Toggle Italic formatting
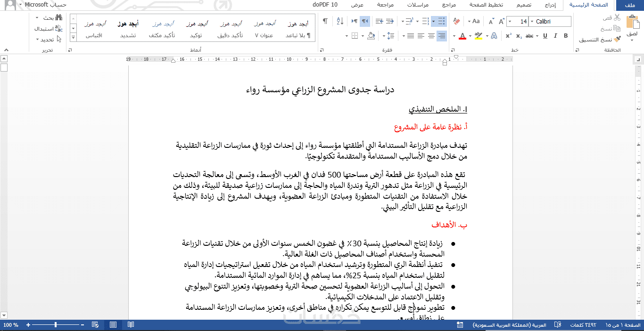Viewport: 644px width, 331px height. coord(555,36)
